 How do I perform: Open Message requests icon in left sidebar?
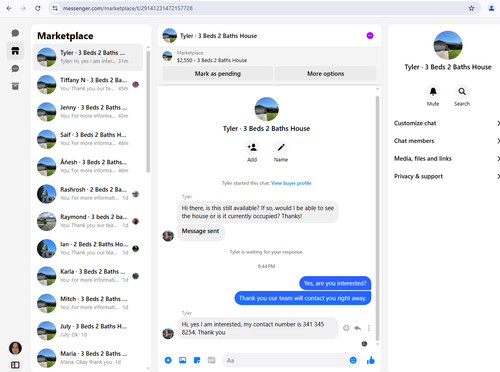(15, 69)
